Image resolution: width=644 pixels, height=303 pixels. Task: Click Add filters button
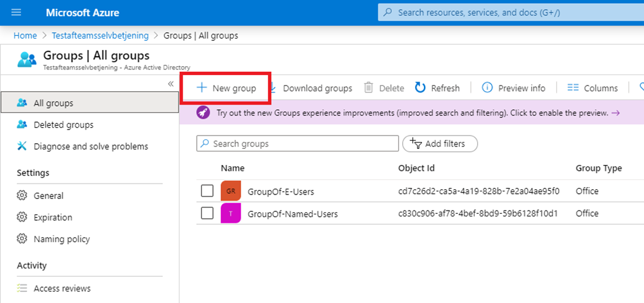click(x=440, y=144)
